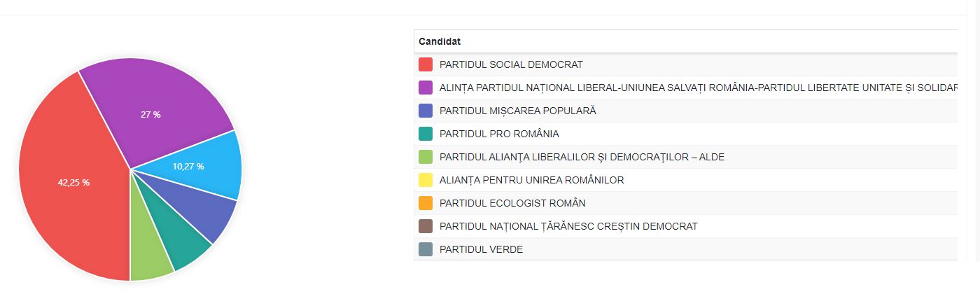Click the purple PNL-USR alliance legend swatch
Viewport: 980px width, 292px height.
(426, 88)
